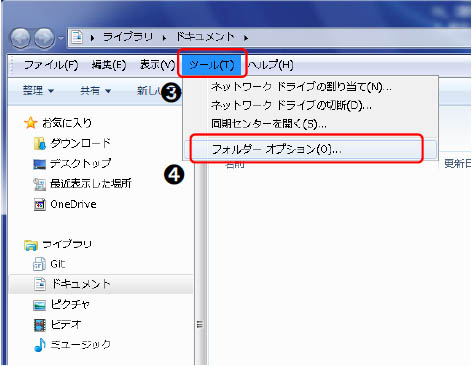Select the ピクチャ library icon
This screenshot has width=472, height=366.
(x=39, y=305)
